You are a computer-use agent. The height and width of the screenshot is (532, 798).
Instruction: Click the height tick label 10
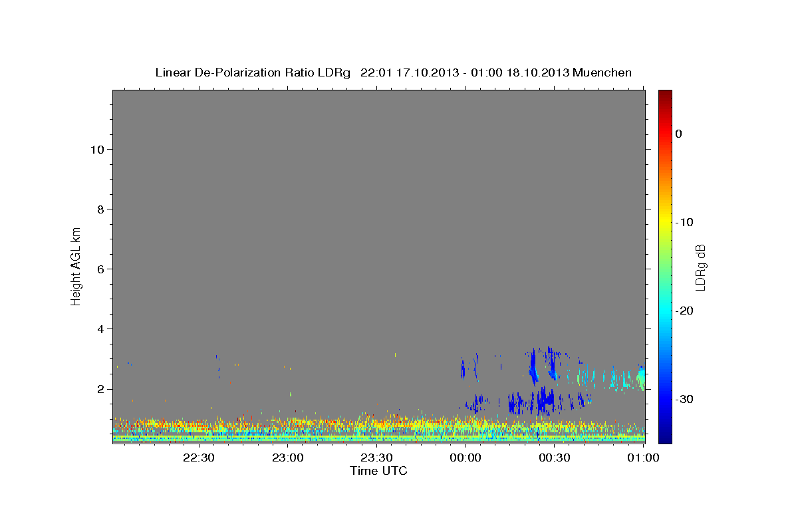pos(96,149)
